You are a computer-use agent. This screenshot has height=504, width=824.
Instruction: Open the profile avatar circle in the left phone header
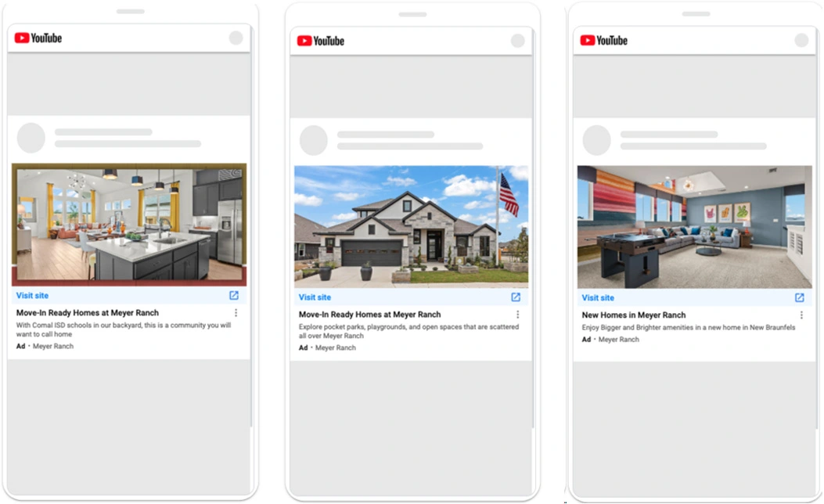click(236, 38)
